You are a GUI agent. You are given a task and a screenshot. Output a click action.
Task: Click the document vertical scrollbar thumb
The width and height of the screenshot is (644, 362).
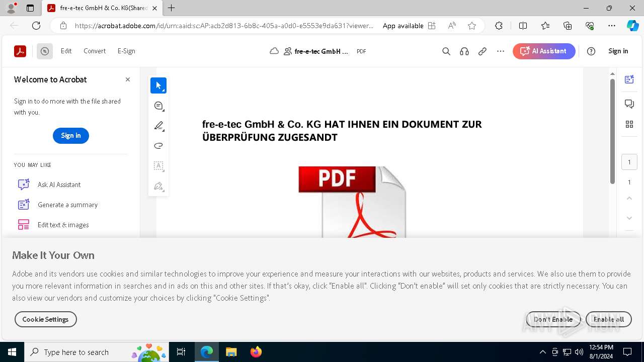pyautogui.click(x=612, y=131)
